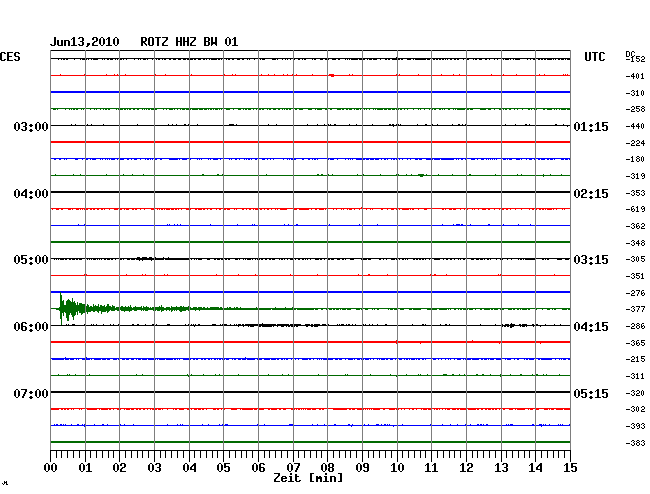Click the DC offset value "-401"
Viewport: 650px width, 494px height.
635,76
